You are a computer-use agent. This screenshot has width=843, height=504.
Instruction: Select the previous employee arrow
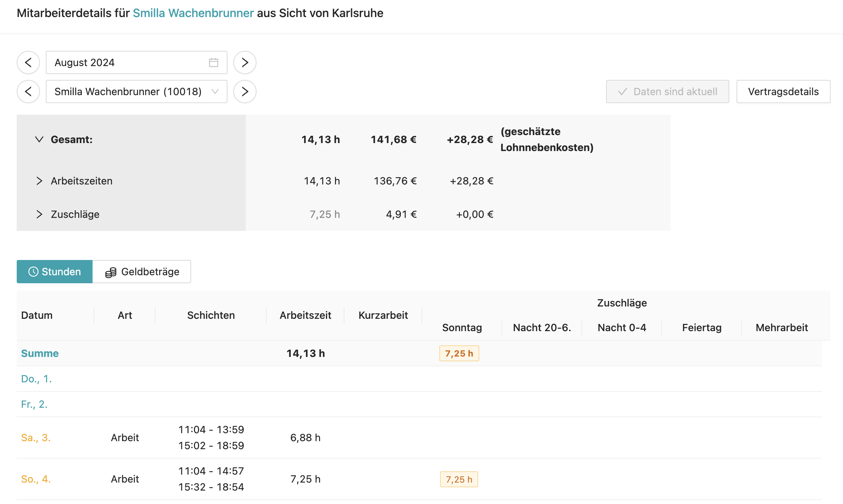28,92
